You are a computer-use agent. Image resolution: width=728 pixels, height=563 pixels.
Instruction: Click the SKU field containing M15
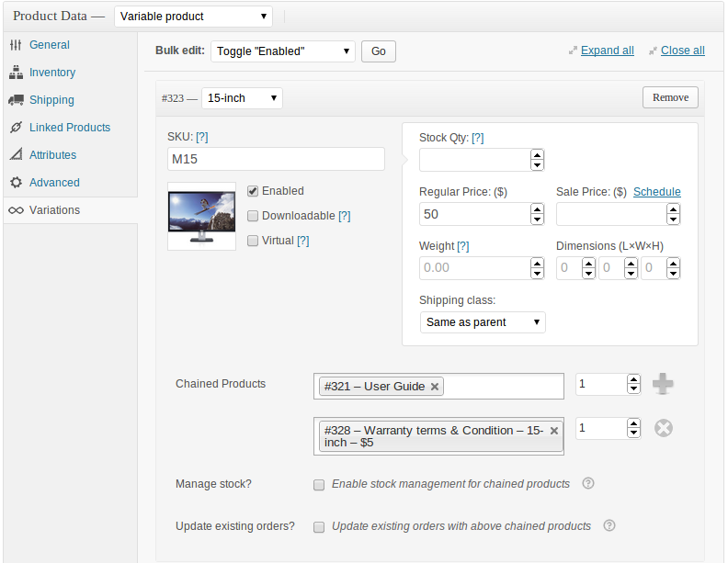click(x=276, y=159)
